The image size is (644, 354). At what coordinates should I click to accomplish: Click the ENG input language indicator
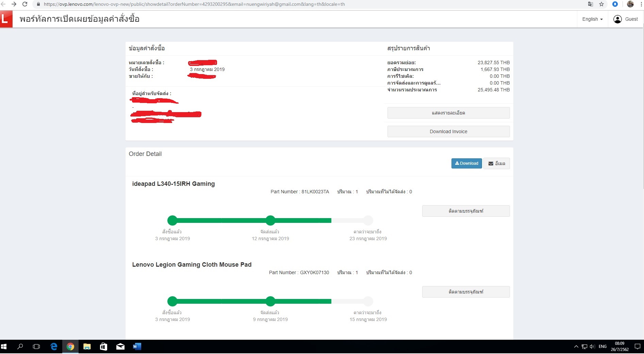coord(602,347)
